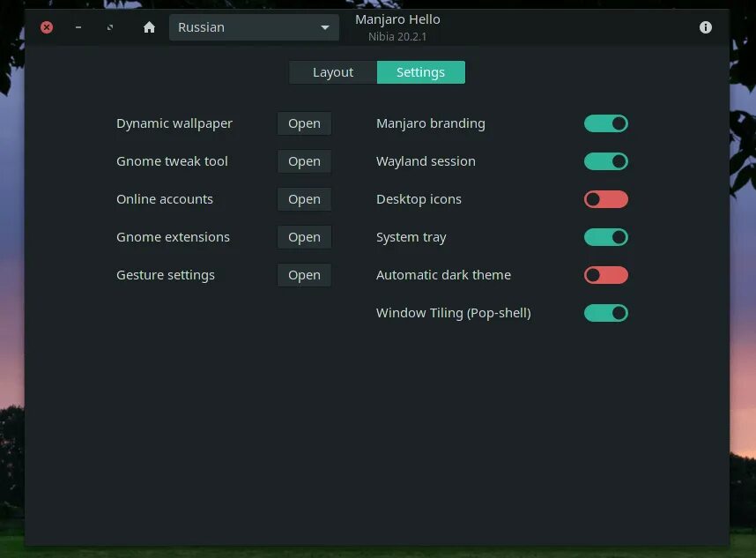This screenshot has height=558, width=756.
Task: Click the Dynamic wallpaper label
Action: point(174,124)
